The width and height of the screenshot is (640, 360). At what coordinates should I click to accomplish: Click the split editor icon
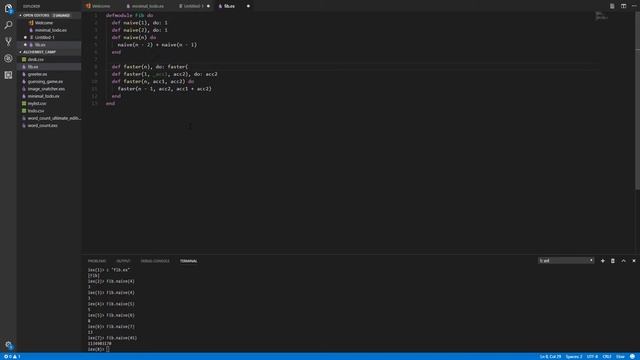623,6
